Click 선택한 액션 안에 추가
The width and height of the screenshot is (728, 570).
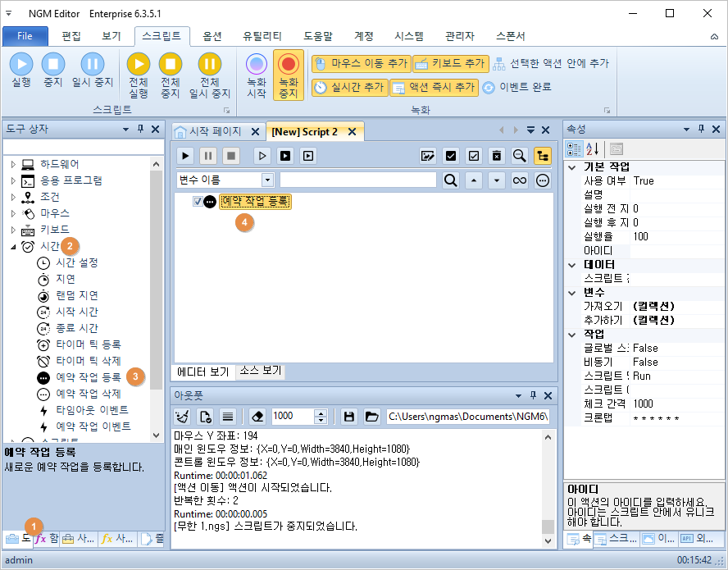coord(551,64)
